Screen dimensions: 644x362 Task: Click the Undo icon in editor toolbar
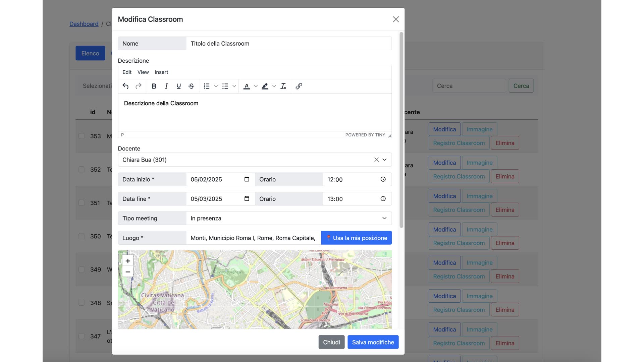125,86
